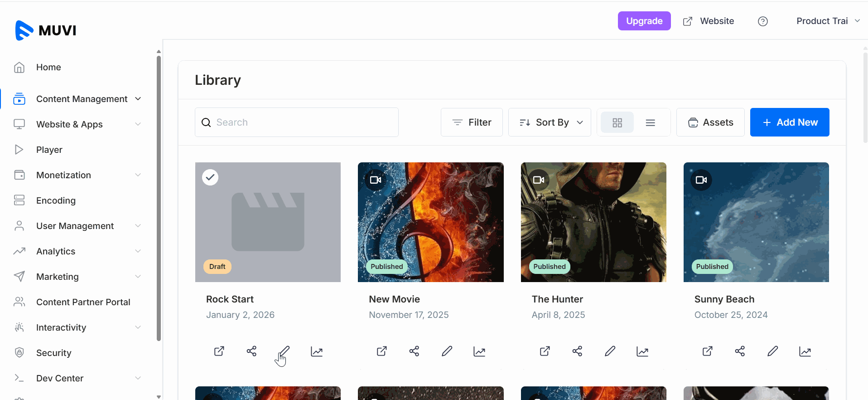Open the Product Trai account dropdown
Image resolution: width=868 pixels, height=400 pixels.
[827, 21]
